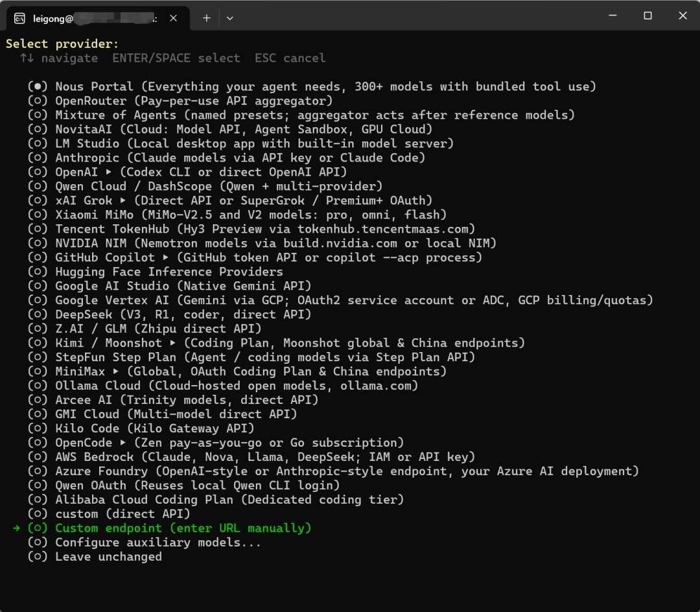Viewport: 700px width, 612px height.
Task: Select the Nous Portal radio option
Action: coord(38,87)
